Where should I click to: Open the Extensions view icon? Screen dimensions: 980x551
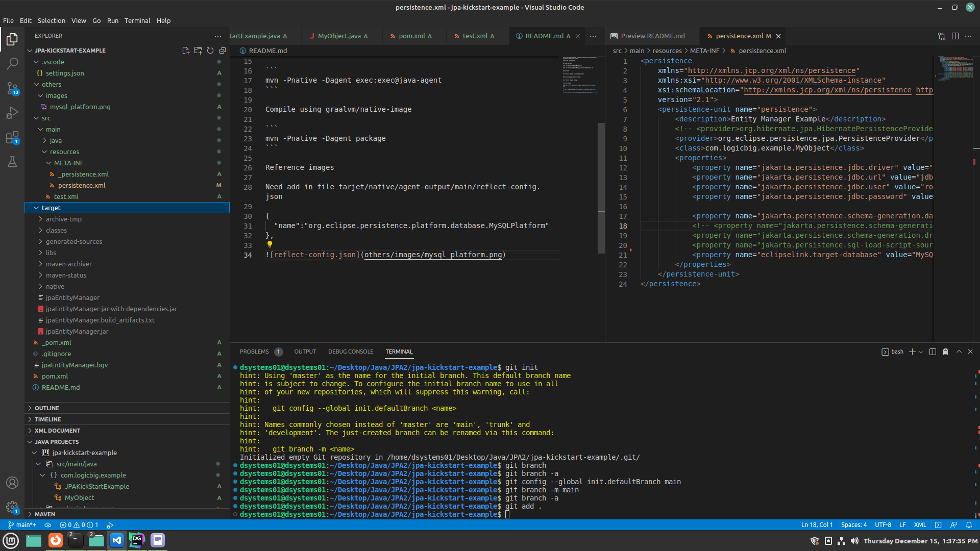(12, 138)
